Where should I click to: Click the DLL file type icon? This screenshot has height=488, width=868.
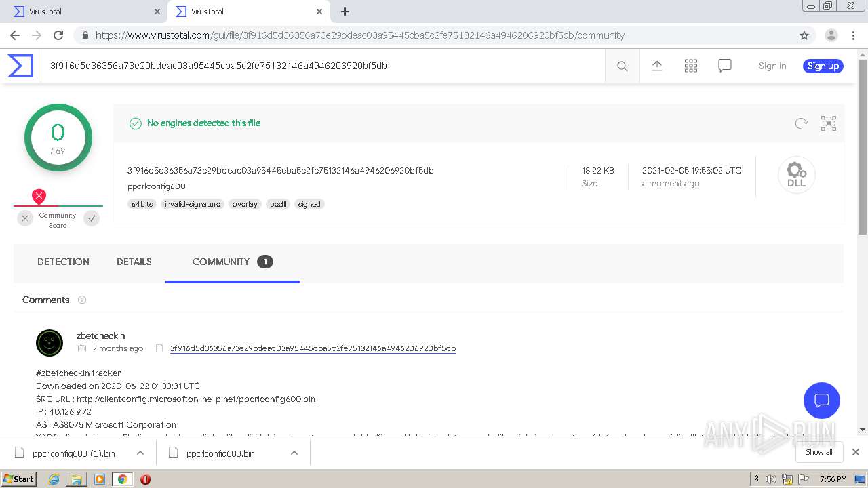click(796, 175)
